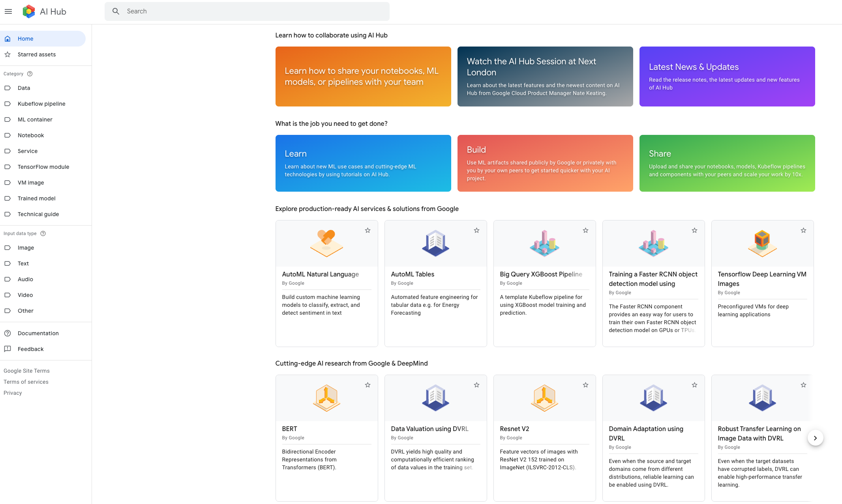Screen dimensions: 842x504
Task: Click into the Search input field
Action: pyautogui.click(x=253, y=11)
